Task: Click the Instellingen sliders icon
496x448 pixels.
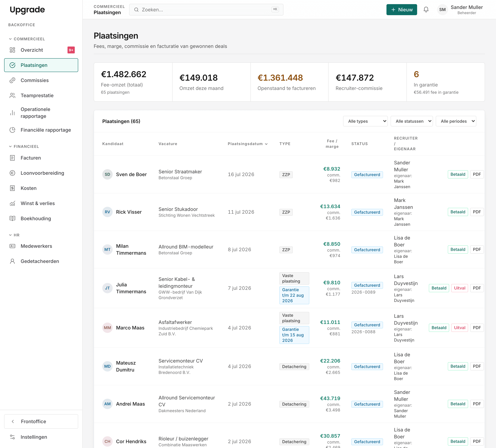Action: coord(12,437)
